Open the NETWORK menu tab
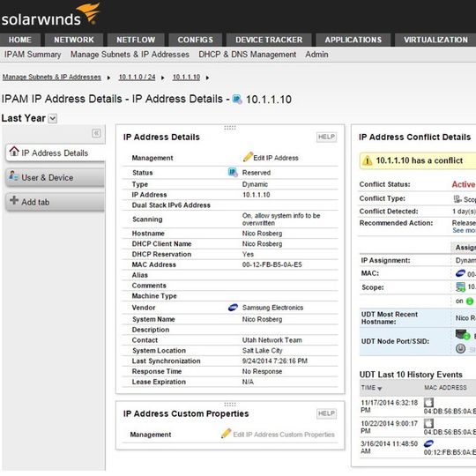The width and height of the screenshot is (476, 476). [x=74, y=40]
